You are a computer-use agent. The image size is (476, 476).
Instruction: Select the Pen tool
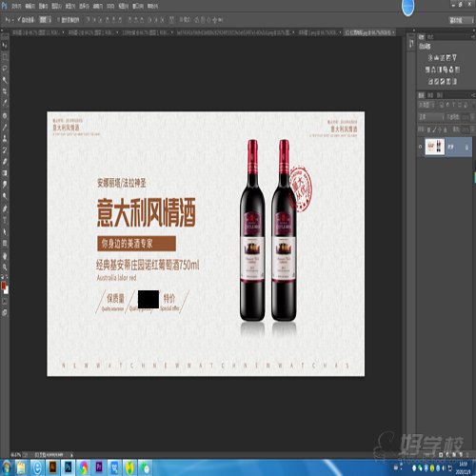tap(5, 208)
